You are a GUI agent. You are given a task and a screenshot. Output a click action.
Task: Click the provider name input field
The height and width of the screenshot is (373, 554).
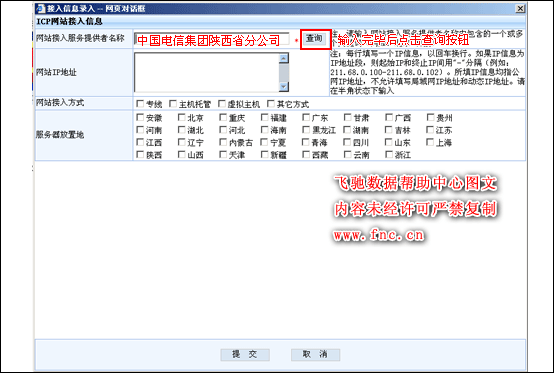point(212,40)
